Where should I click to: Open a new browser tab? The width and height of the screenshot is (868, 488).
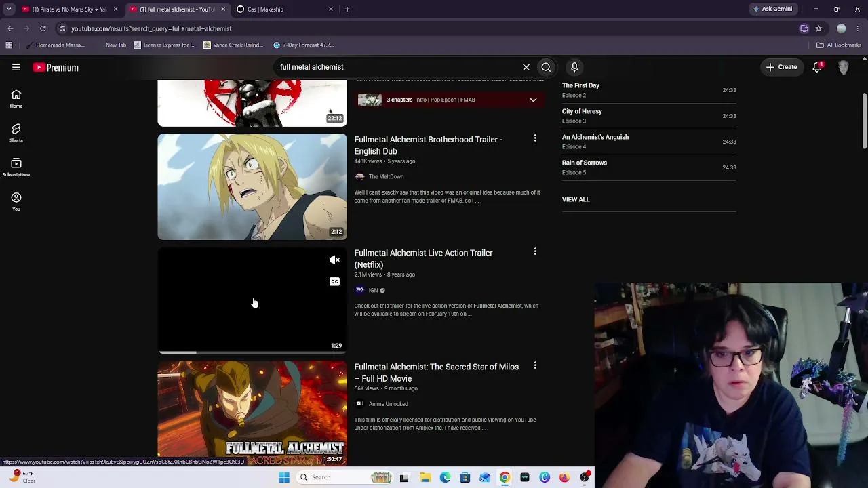point(347,9)
